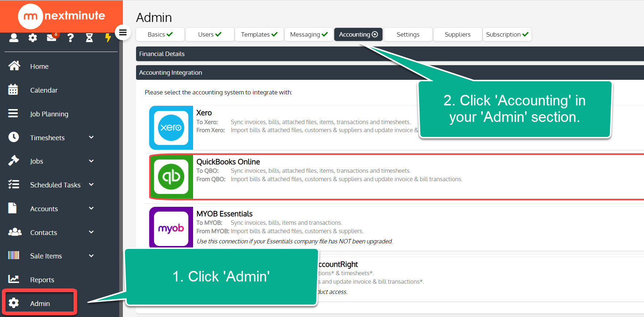Open the mail inbox envelope icon
644x317 pixels.
(x=52, y=37)
